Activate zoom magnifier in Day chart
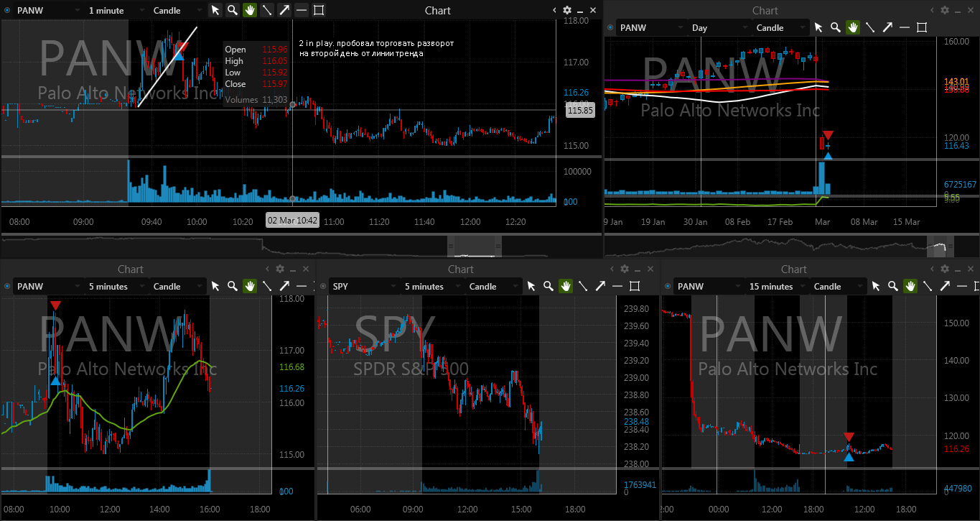Screen dimensions: 980x521 pos(836,27)
